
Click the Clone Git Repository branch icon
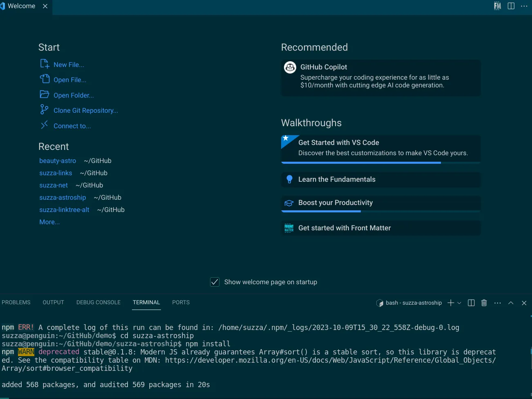tap(44, 109)
